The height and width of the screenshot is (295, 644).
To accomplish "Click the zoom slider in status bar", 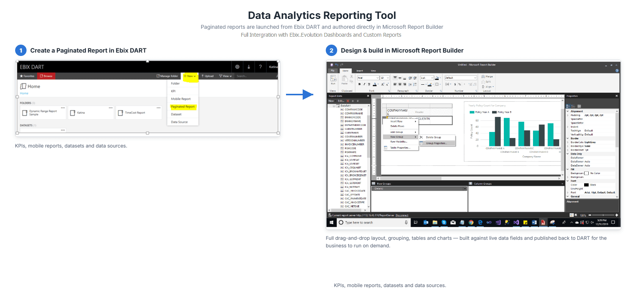I will (x=603, y=215).
